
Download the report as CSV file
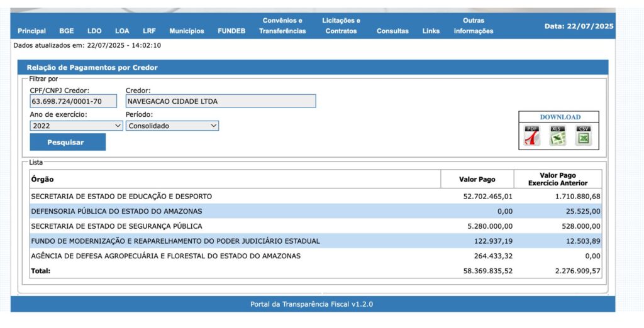583,136
